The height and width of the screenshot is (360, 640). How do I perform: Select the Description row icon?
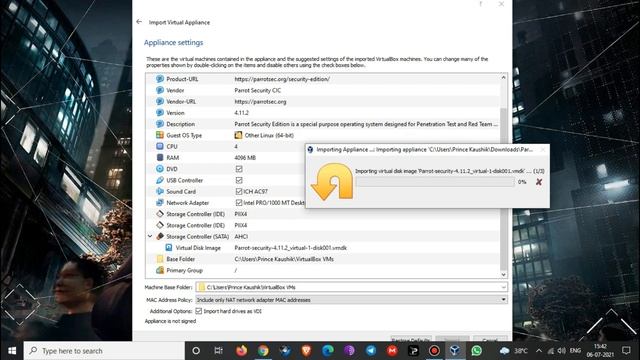click(x=160, y=124)
